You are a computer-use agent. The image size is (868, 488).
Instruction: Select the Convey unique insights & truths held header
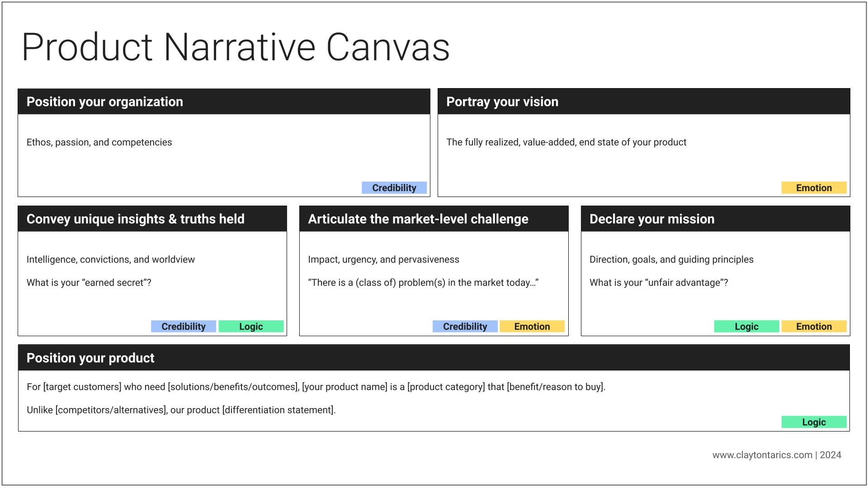(x=152, y=219)
